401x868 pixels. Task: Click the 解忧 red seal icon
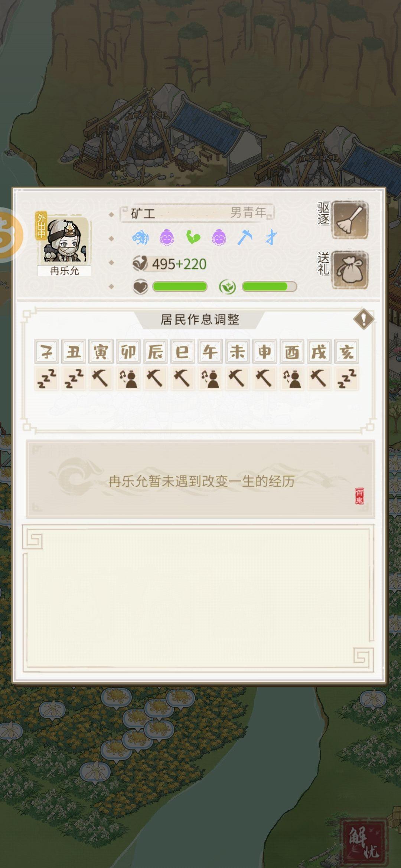[x=364, y=840]
